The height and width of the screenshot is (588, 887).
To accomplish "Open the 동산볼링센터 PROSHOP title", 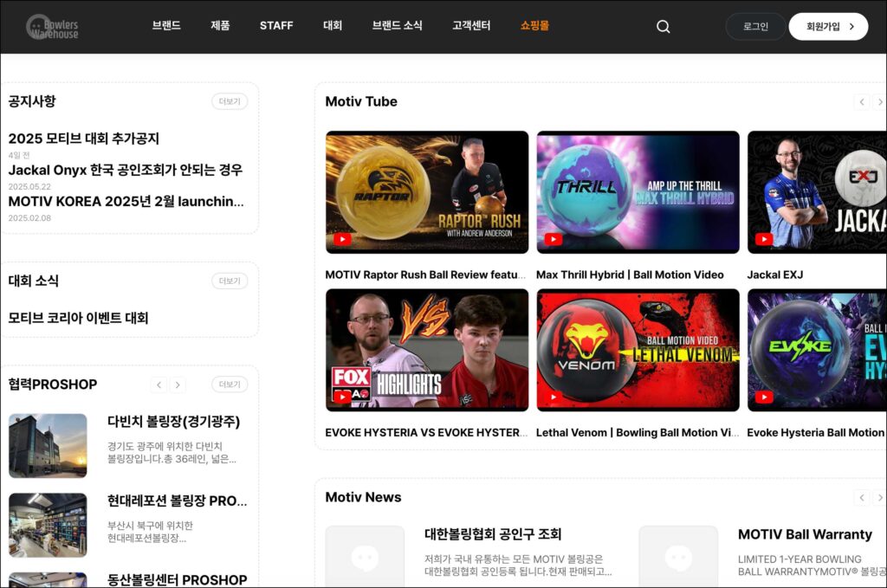I will pos(177,580).
